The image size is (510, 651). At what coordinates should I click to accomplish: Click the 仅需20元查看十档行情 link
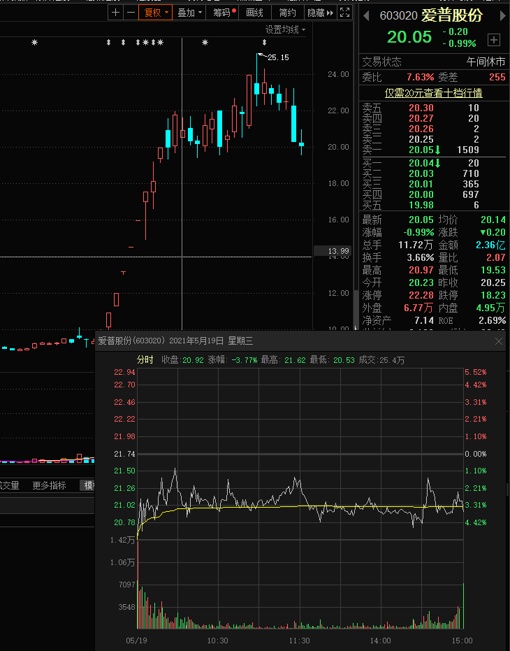pyautogui.click(x=433, y=92)
